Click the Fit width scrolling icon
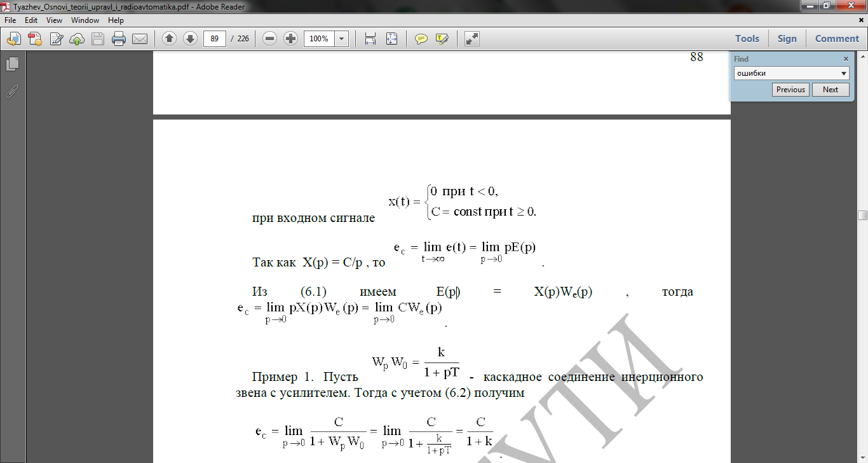This screenshot has width=868, height=463. tap(370, 39)
